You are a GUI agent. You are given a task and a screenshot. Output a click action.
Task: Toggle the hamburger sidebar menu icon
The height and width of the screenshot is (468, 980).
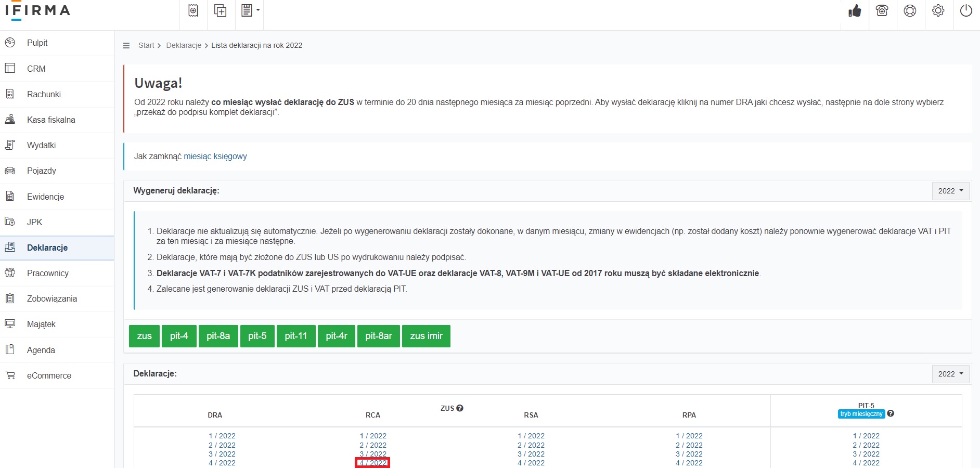pyautogui.click(x=126, y=46)
